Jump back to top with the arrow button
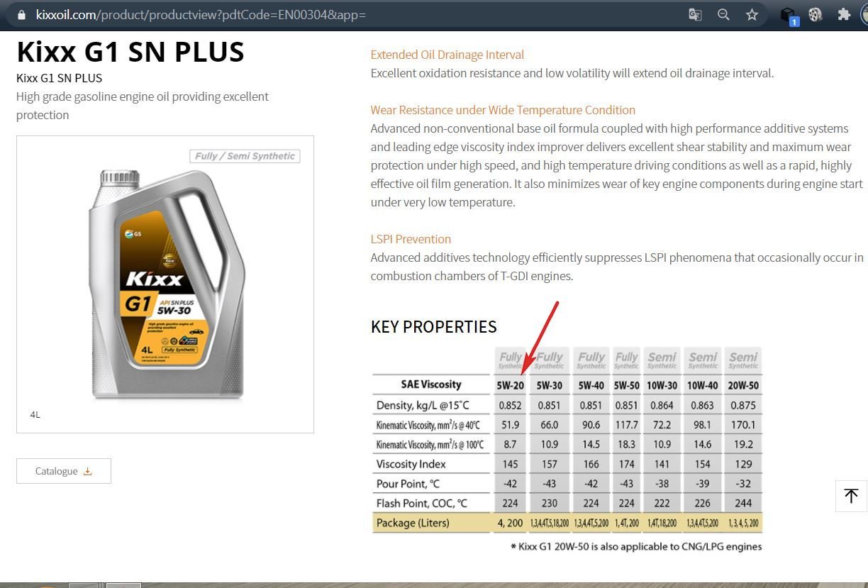This screenshot has height=588, width=868. [x=851, y=495]
